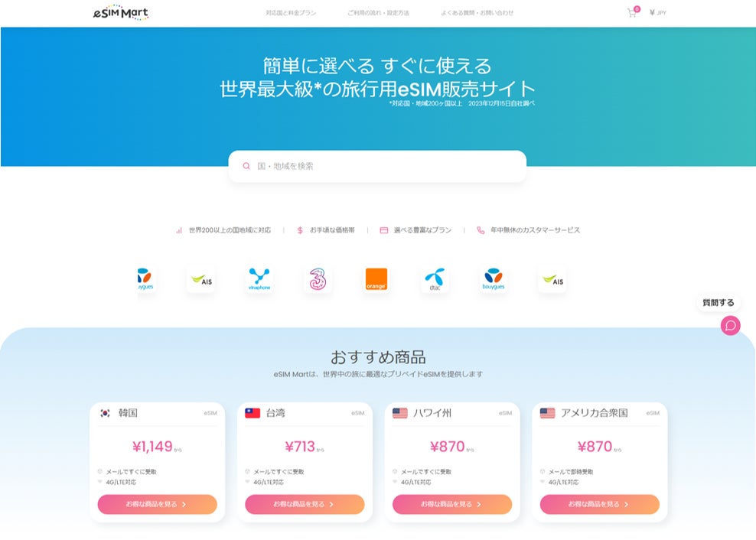Viewport: 756px width, 540px height.
Task: Open the JPY currency selector
Action: click(x=657, y=13)
